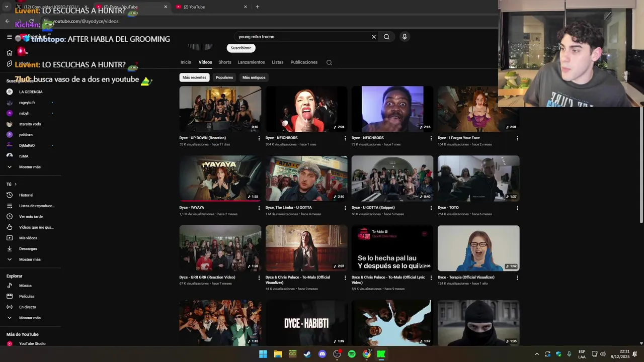
Task: Open browser tab list dropdown
Action: point(7,7)
